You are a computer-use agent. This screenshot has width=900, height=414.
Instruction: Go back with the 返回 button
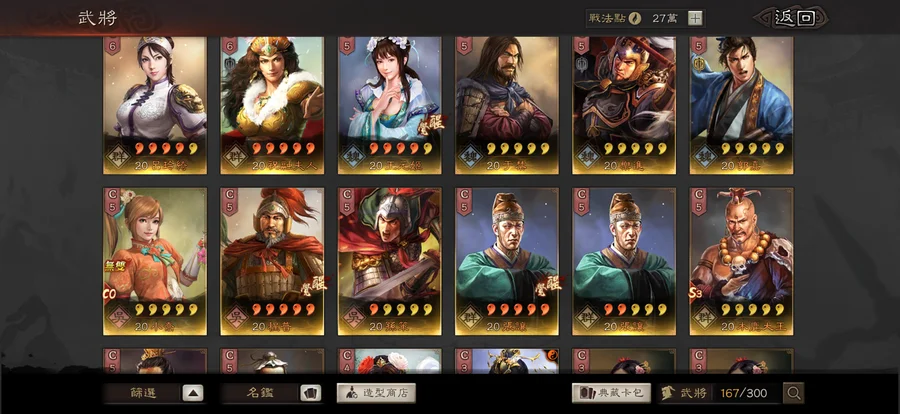point(794,18)
